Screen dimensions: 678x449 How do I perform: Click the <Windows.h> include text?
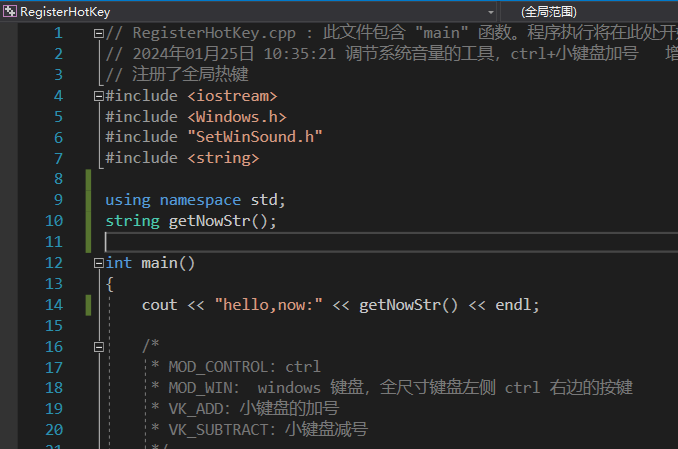tap(237, 117)
